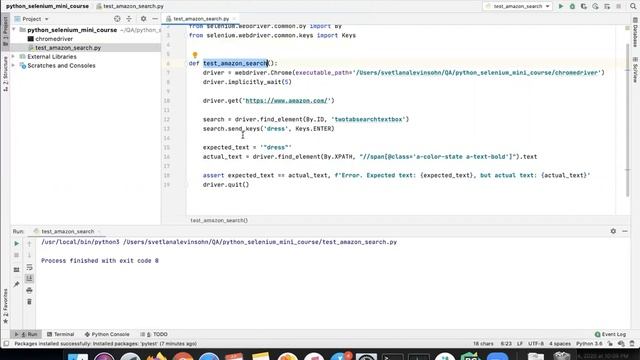Open the Terminal tool tab

[60, 334]
